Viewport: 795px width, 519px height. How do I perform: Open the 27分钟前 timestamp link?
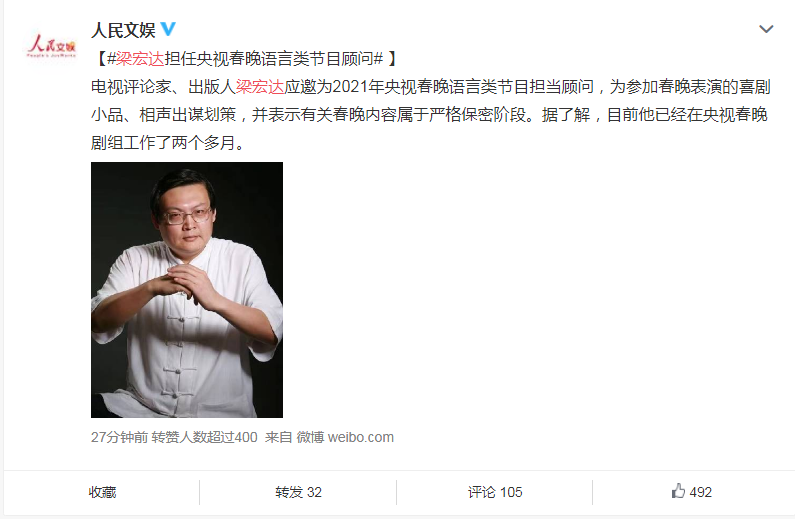[119, 437]
